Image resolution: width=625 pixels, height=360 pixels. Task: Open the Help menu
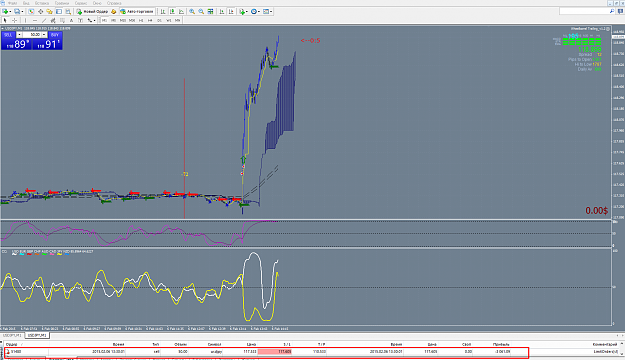pos(114,3)
